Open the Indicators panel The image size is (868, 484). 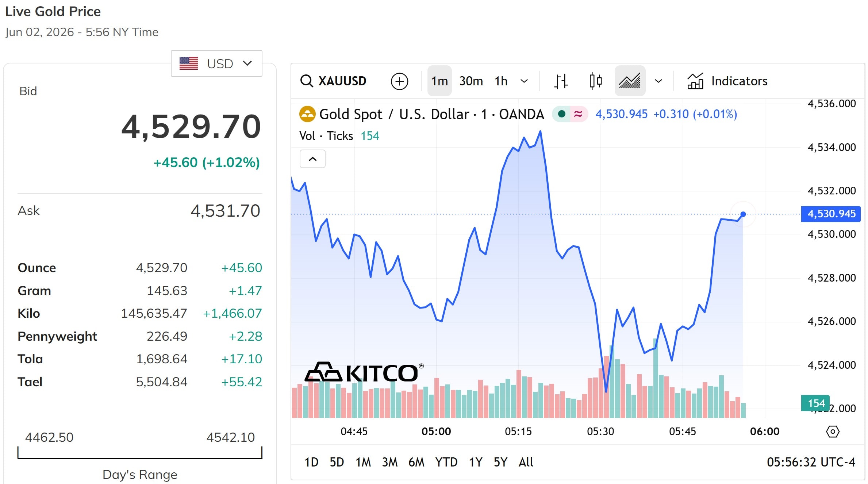[727, 81]
